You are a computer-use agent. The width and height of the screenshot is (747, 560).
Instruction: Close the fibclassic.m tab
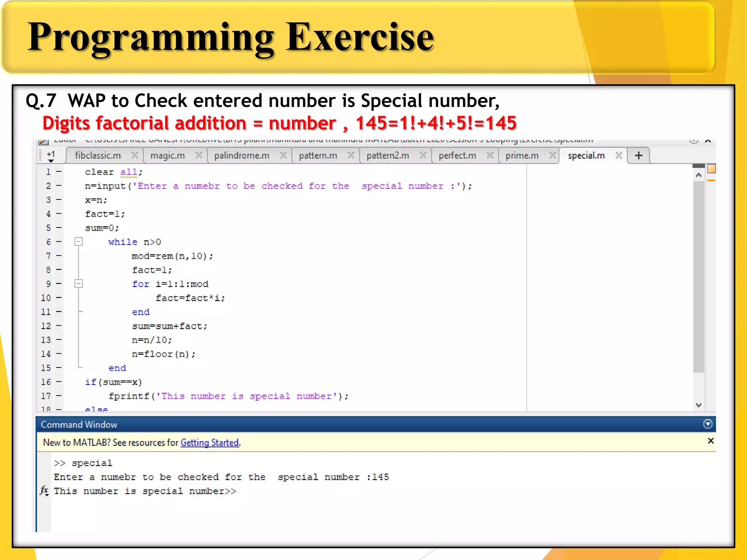coord(135,156)
